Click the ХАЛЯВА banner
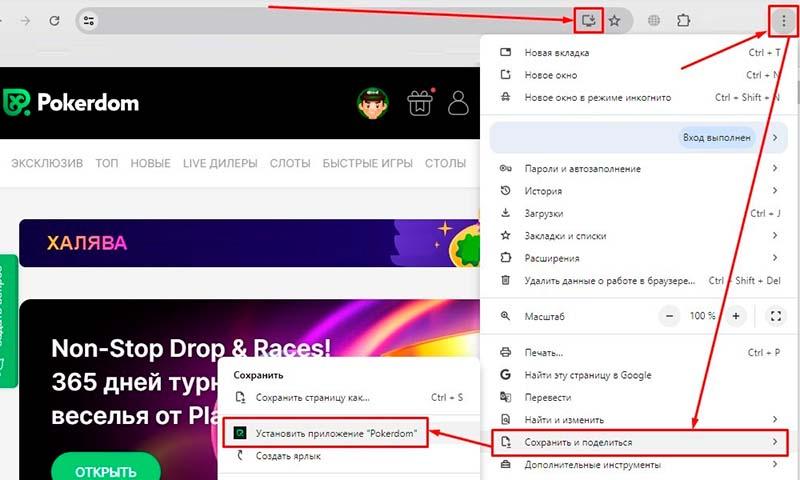 click(x=249, y=243)
